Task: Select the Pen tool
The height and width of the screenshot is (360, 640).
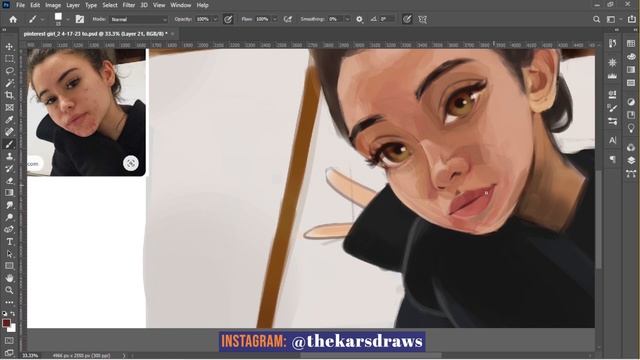Action: [9, 229]
